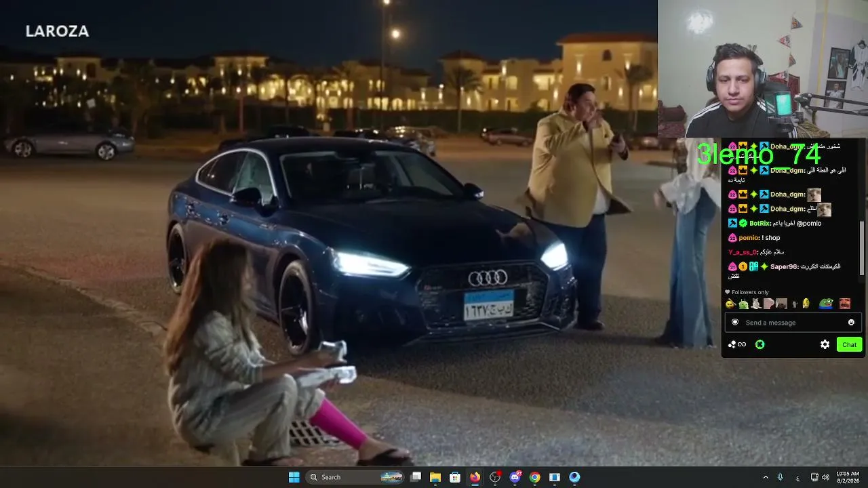Click the "Followers only" label
Image resolution: width=868 pixels, height=488 pixels.
coord(750,292)
